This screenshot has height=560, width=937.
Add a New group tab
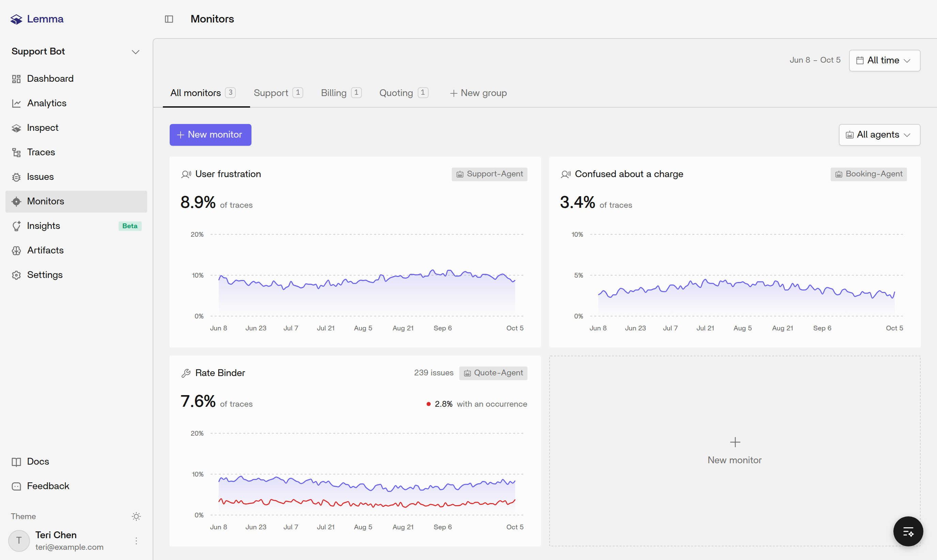click(478, 93)
